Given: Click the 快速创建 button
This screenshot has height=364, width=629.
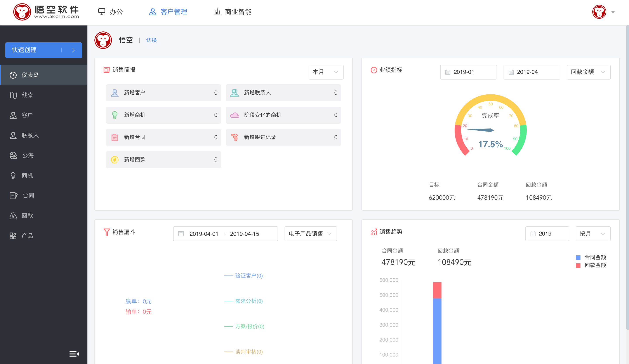Looking at the screenshot, I should click(44, 50).
